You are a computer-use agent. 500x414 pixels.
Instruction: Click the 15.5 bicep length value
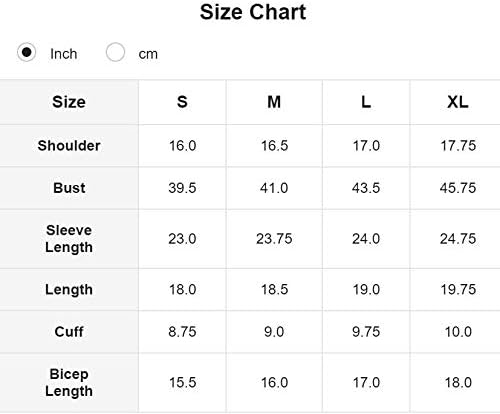(182, 383)
